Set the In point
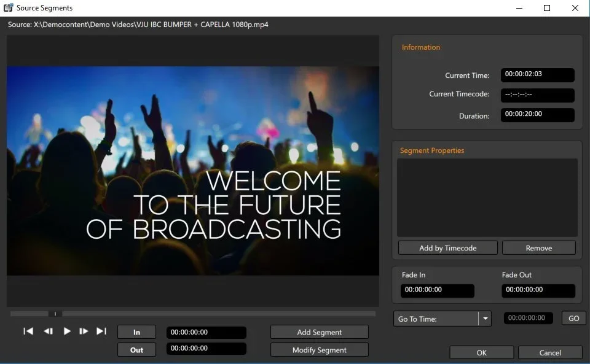 click(x=136, y=332)
